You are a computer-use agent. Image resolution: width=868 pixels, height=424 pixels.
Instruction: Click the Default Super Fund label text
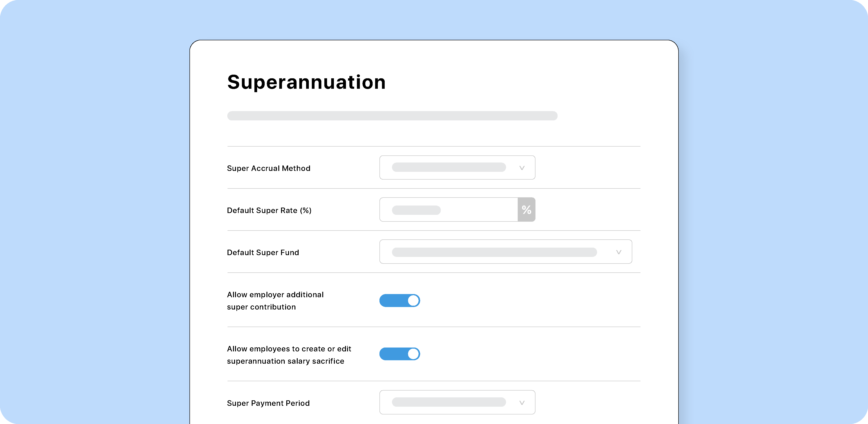[x=263, y=252]
